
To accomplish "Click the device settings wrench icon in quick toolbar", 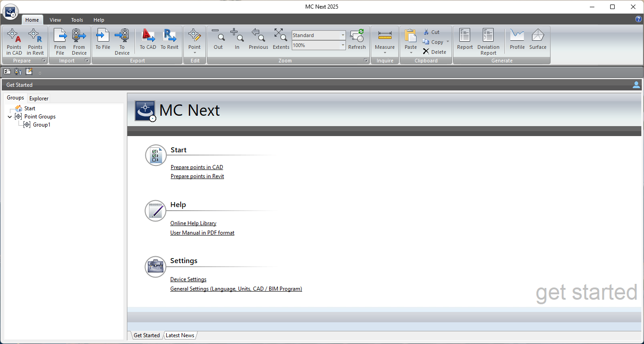I will click(x=18, y=71).
